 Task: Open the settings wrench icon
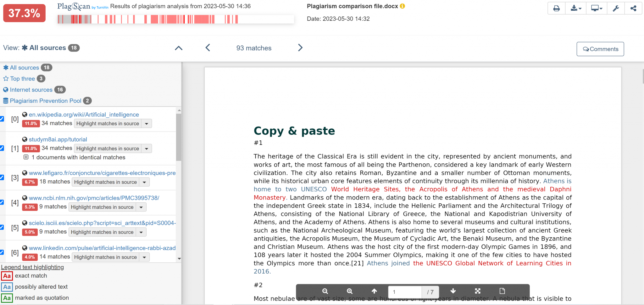click(x=615, y=8)
